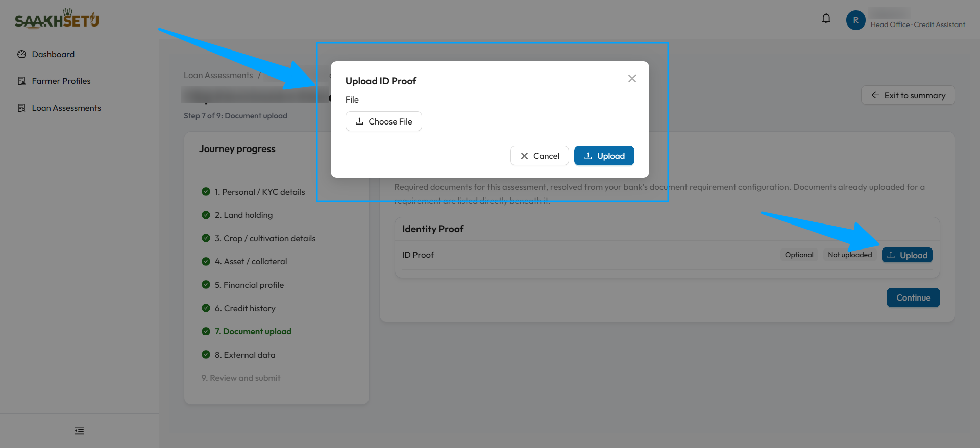Click the SaakhSetu logo

(x=57, y=19)
